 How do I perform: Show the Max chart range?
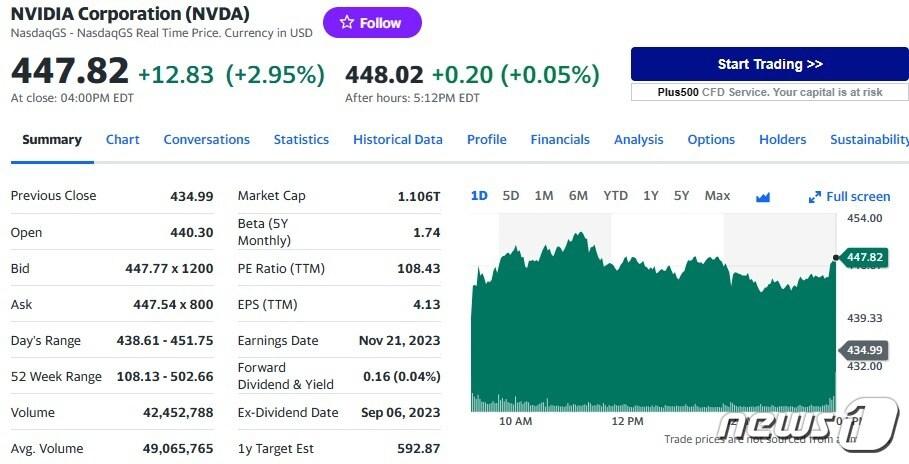tap(717, 196)
